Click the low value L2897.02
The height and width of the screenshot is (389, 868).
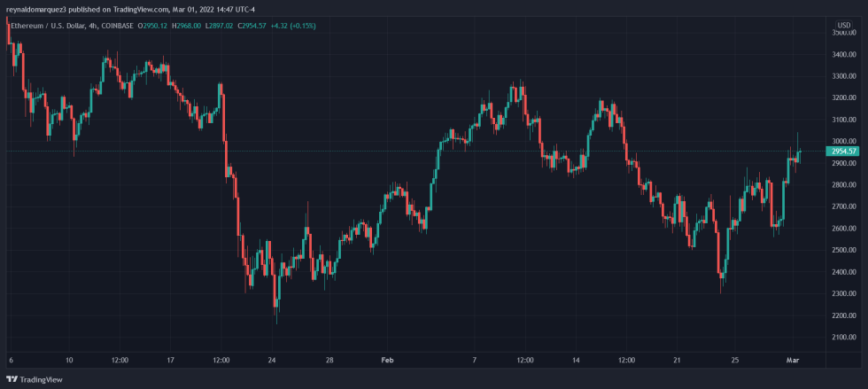219,26
